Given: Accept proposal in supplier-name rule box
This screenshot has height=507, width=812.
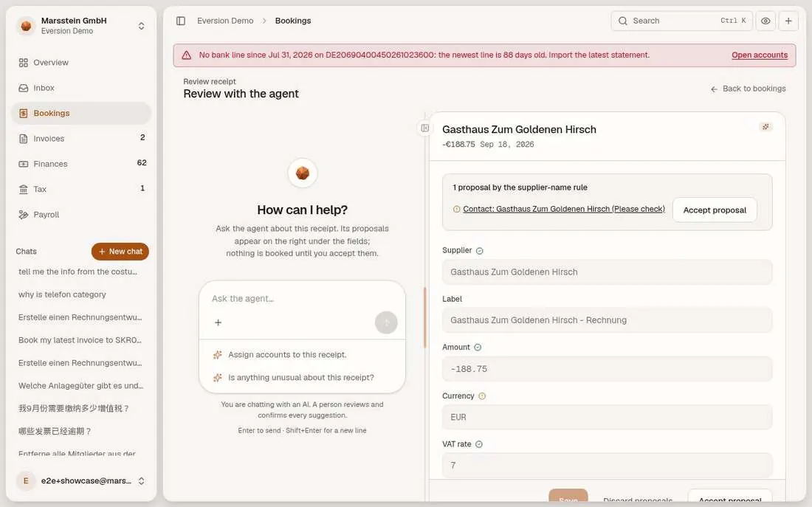Looking at the screenshot, I should (x=714, y=210).
